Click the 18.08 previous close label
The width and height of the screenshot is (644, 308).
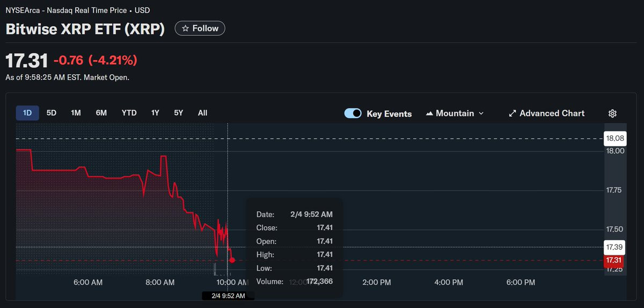tap(614, 139)
